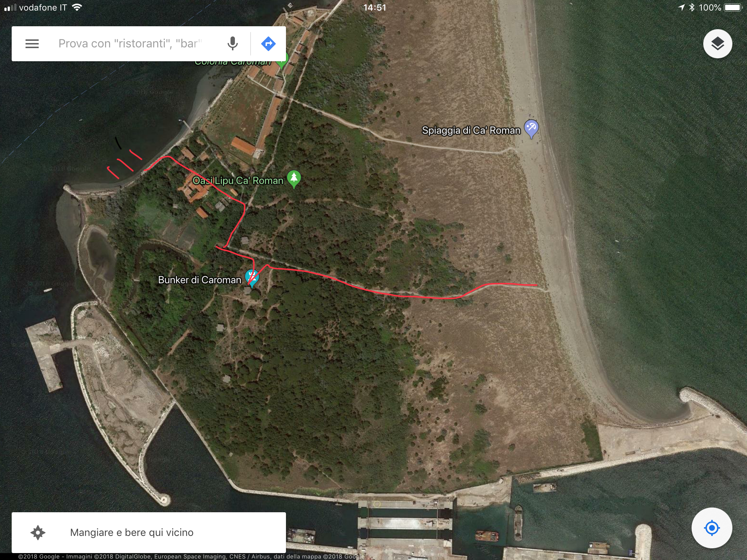This screenshot has height=560, width=747.
Task: Open the hamburger menu in search bar
Action: tap(32, 44)
